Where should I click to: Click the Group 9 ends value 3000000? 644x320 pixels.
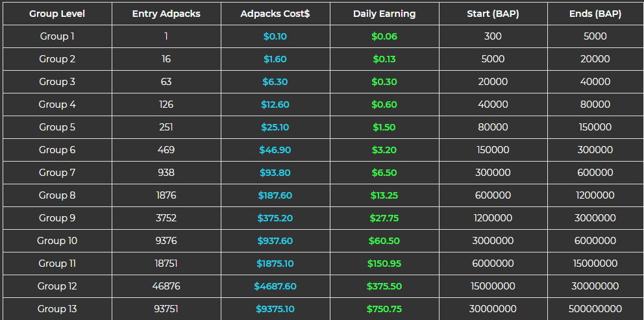595,217
